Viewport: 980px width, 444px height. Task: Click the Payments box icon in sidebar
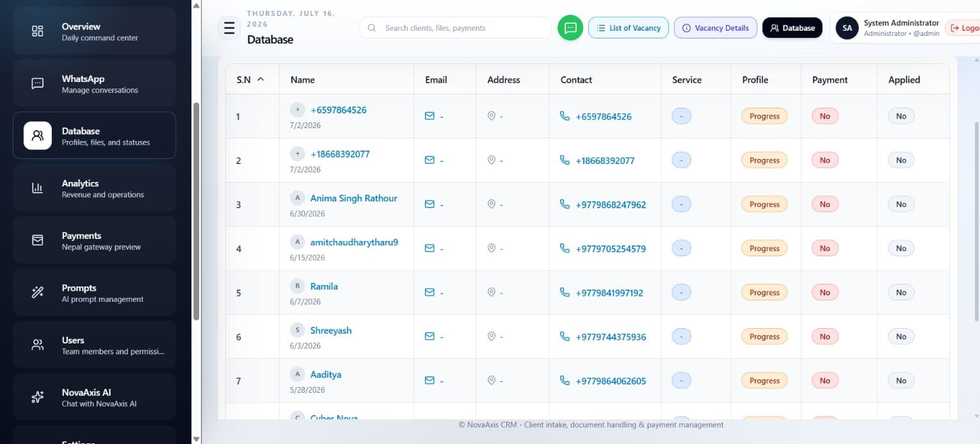coord(38,240)
